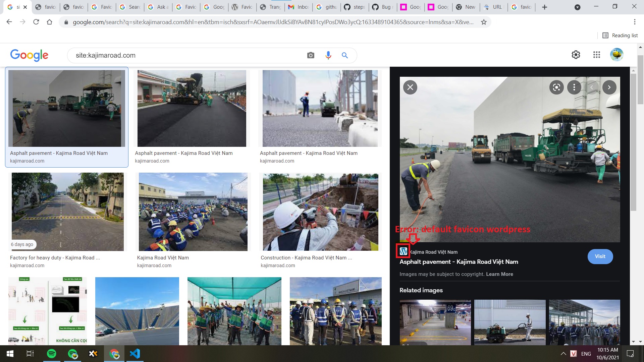Close the active Google search tab
Viewport: 644px width, 362px height.
[x=25, y=7]
